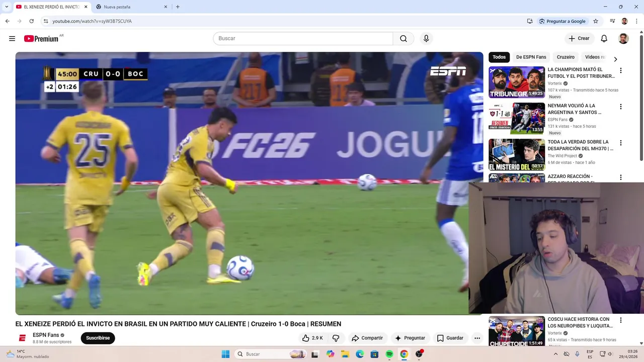The width and height of the screenshot is (644, 362).
Task: Click Preguntar a Google in address bar
Action: pos(562,21)
